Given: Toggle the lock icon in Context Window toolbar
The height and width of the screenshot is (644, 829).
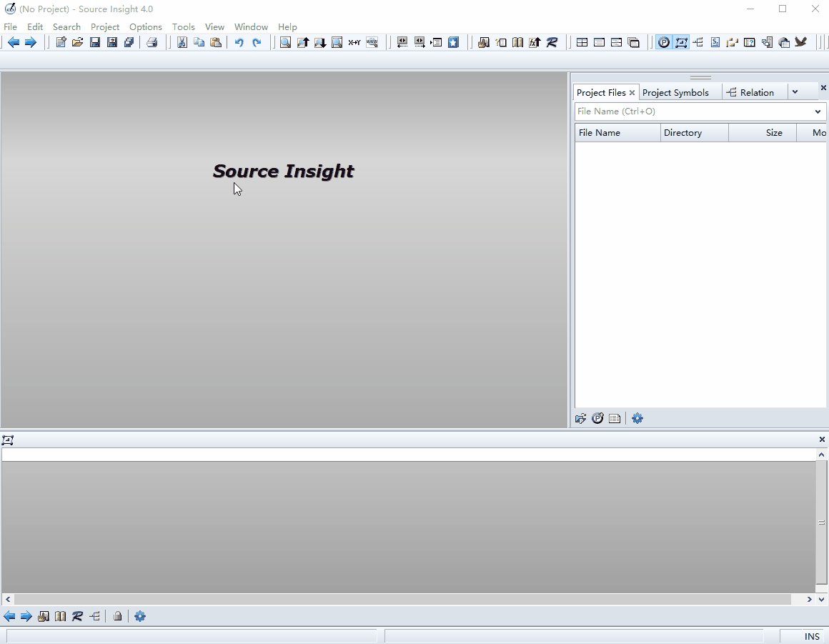Looking at the screenshot, I should [117, 616].
